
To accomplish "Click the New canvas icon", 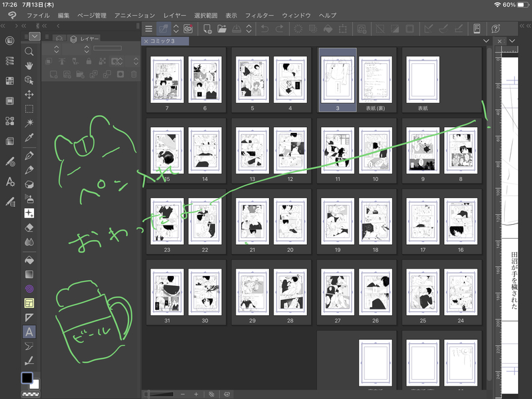I will 207,29.
